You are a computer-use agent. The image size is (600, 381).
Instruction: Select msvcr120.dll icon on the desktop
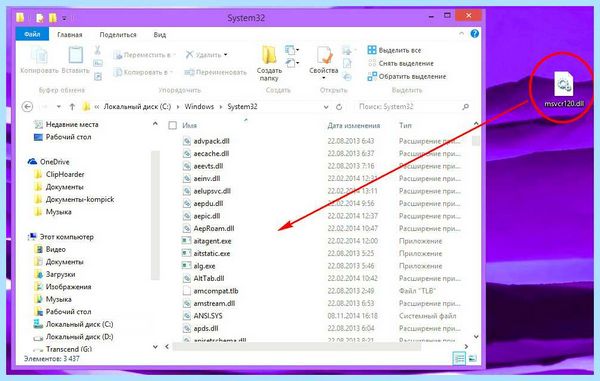564,89
